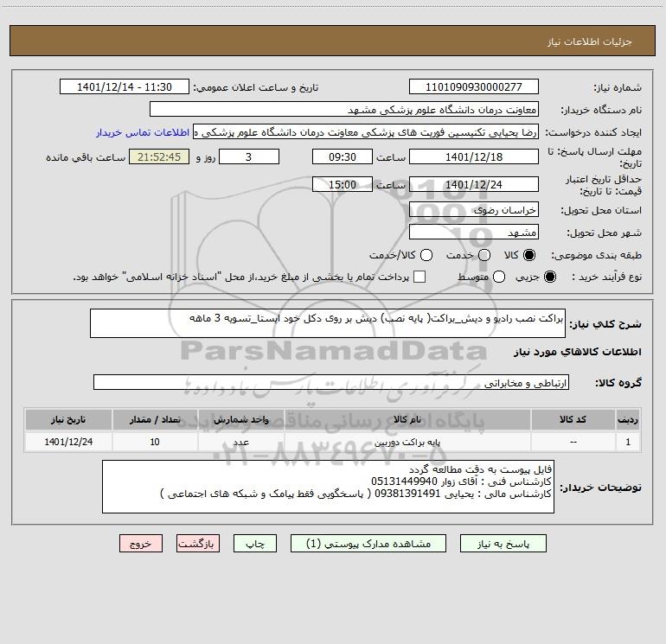Click the response deadline date 1401/12/18 field
Viewport: 666px width, 644px height.
click(x=474, y=156)
